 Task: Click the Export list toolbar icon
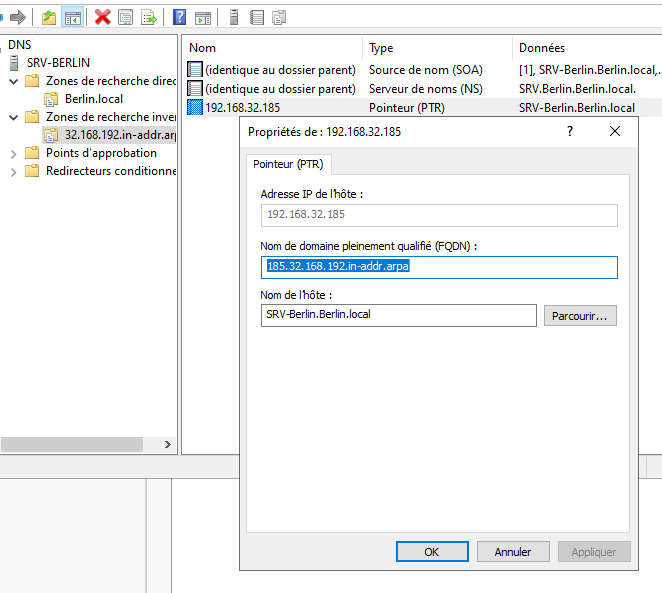[149, 17]
